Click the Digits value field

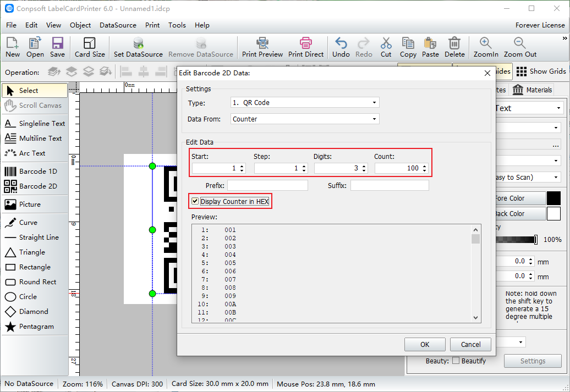pos(341,168)
